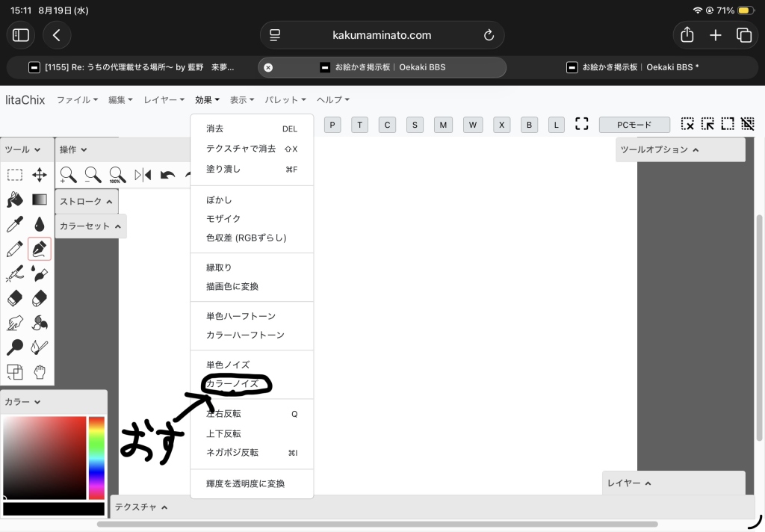Select the eyedropper color picker tool
This screenshot has width=765, height=532.
(15, 224)
